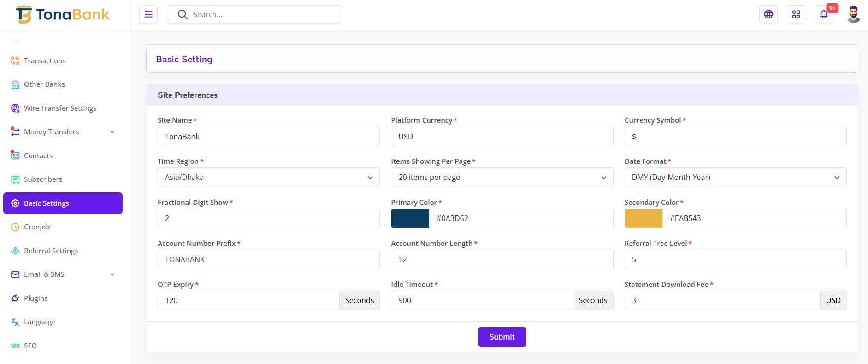868x364 pixels.
Task: Go to Wire Transfer Settings menu item
Action: coord(60,108)
